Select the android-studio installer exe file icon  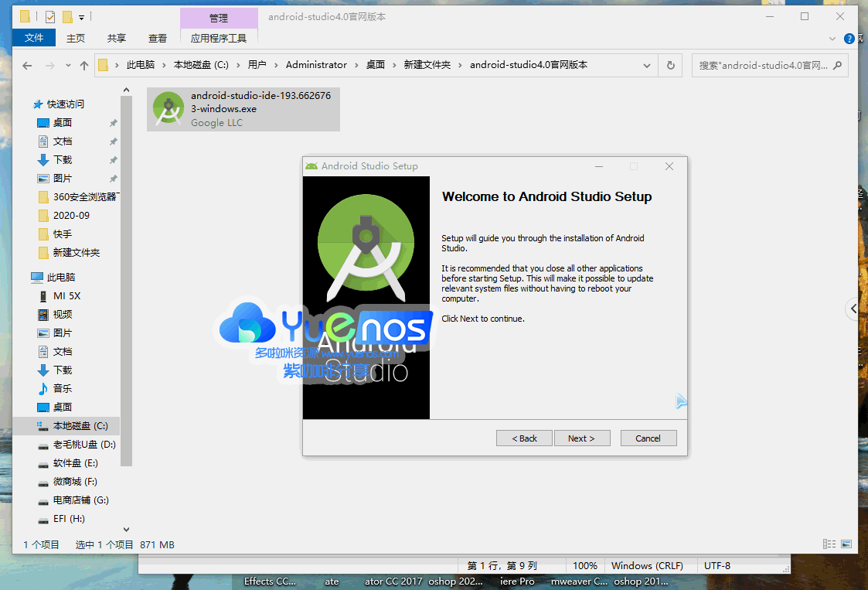coord(168,108)
